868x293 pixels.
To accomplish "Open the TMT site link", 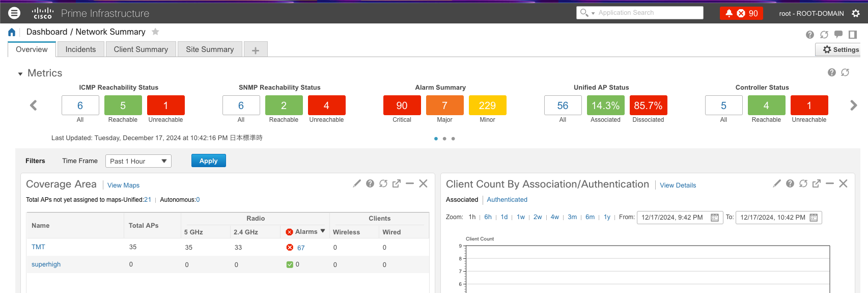I will coord(38,247).
